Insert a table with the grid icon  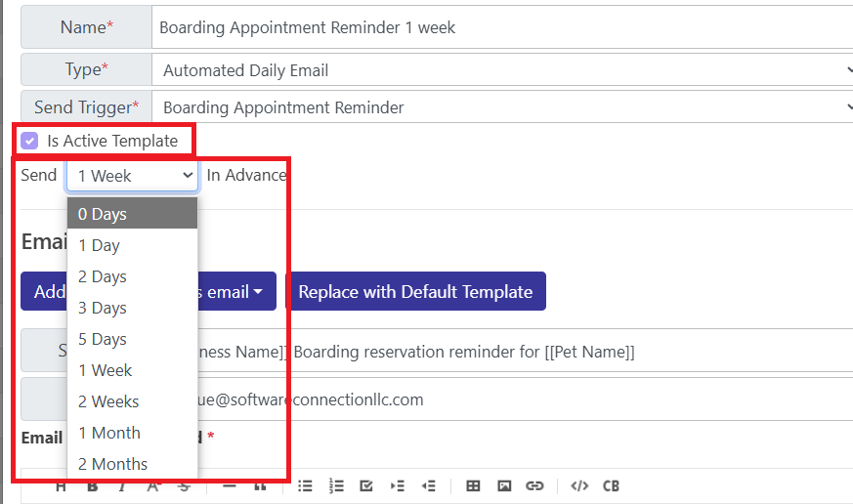(473, 485)
